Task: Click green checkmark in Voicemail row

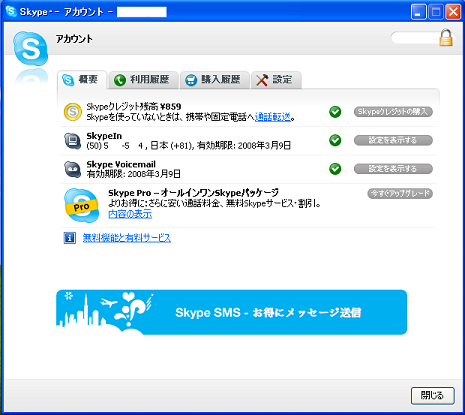Action: [335, 169]
